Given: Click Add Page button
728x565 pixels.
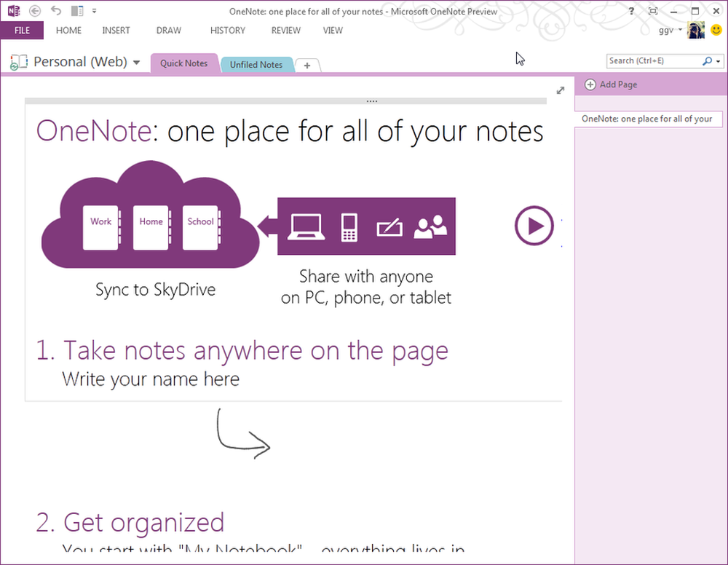Looking at the screenshot, I should (611, 84).
